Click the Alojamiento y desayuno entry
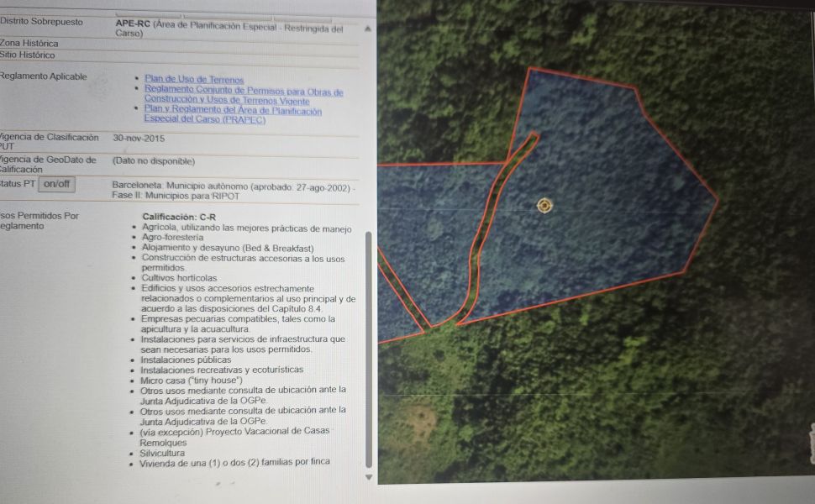 pyautogui.click(x=227, y=248)
